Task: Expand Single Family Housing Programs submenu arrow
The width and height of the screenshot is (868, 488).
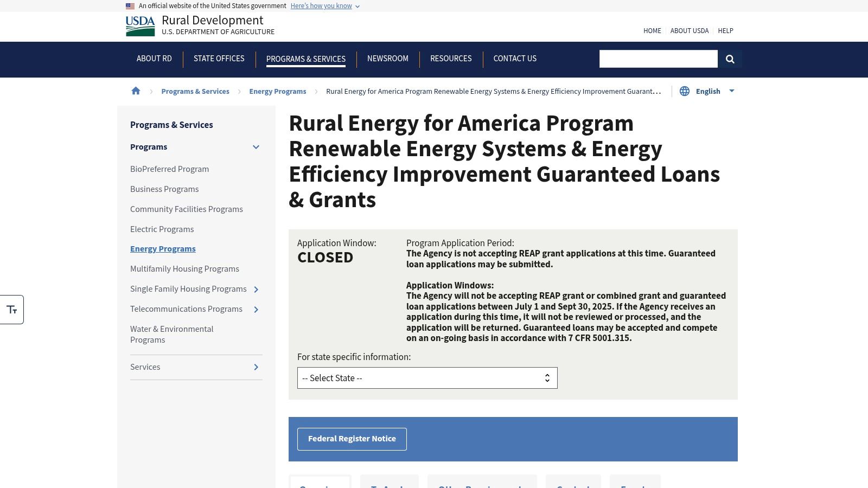Action: click(x=256, y=290)
